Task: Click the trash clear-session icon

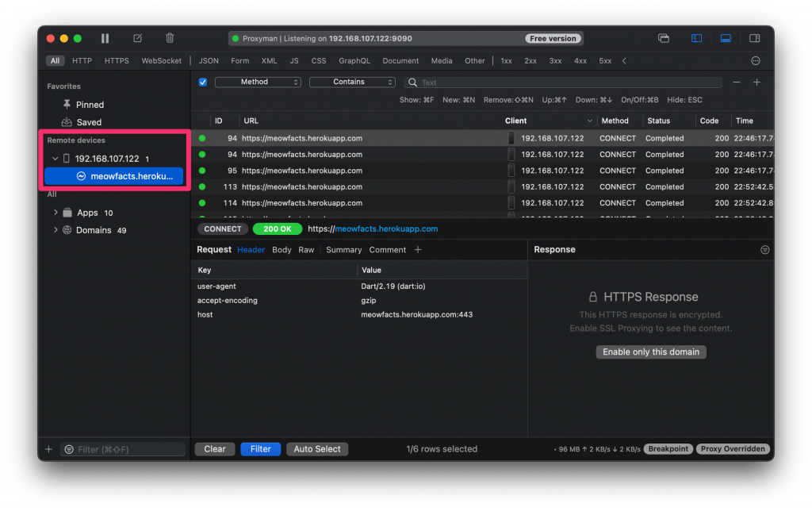Action: coord(170,38)
